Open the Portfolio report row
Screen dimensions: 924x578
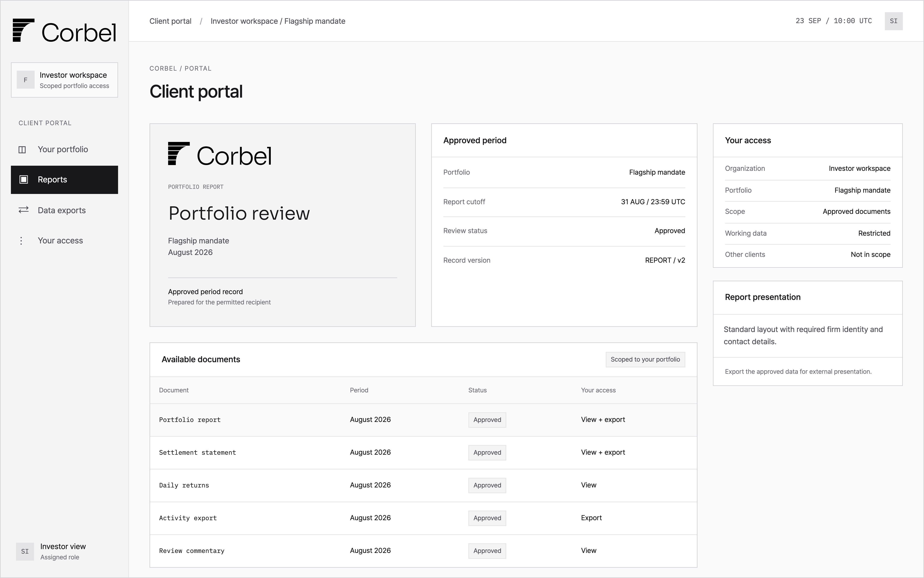tap(423, 420)
